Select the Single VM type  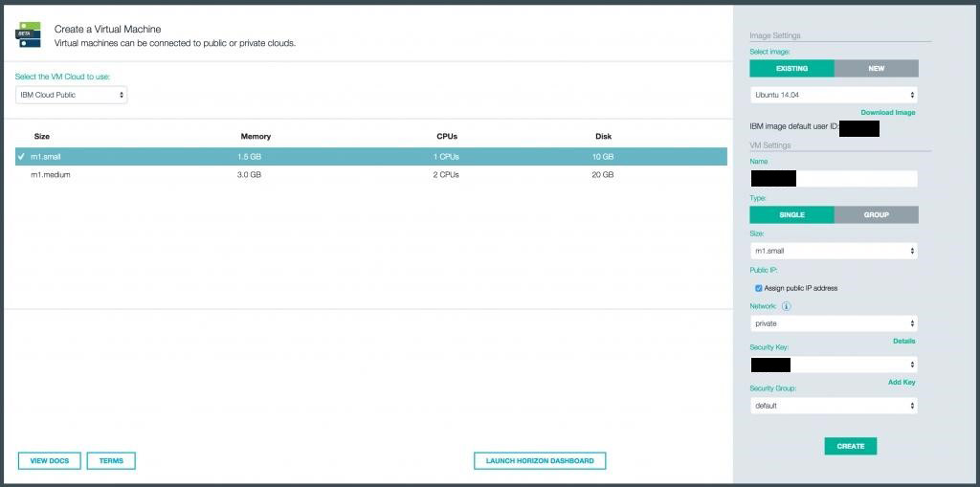[x=791, y=214]
